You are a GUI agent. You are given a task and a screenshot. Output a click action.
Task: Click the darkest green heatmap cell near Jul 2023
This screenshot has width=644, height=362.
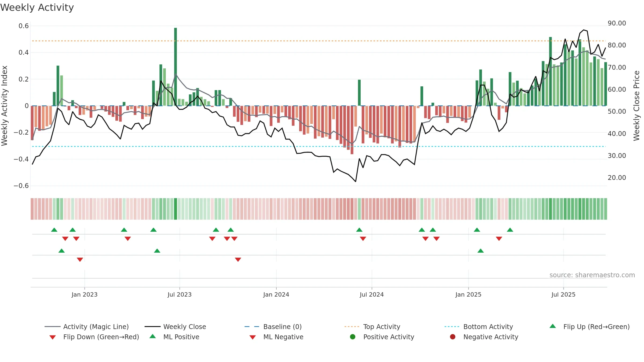(175, 209)
